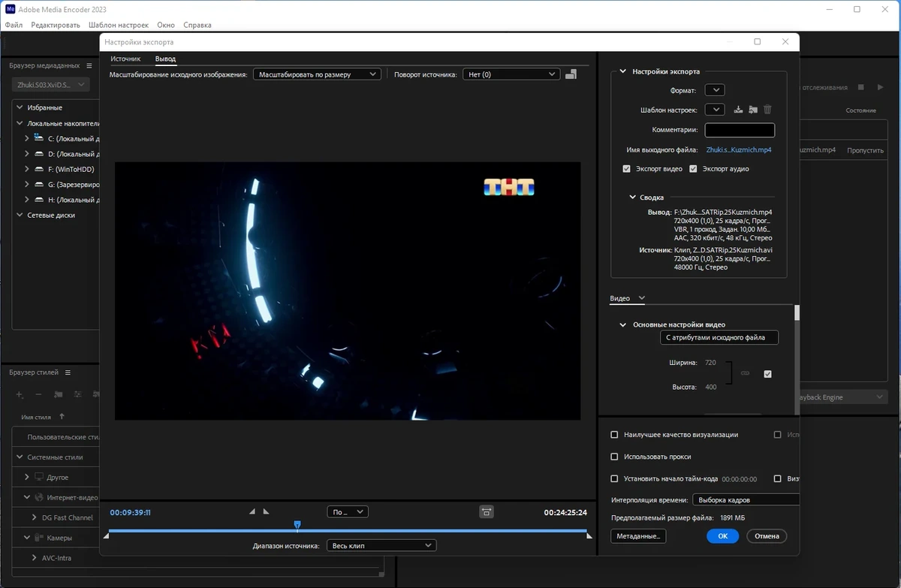Open the Справка menu
901x588 pixels.
[x=197, y=25]
